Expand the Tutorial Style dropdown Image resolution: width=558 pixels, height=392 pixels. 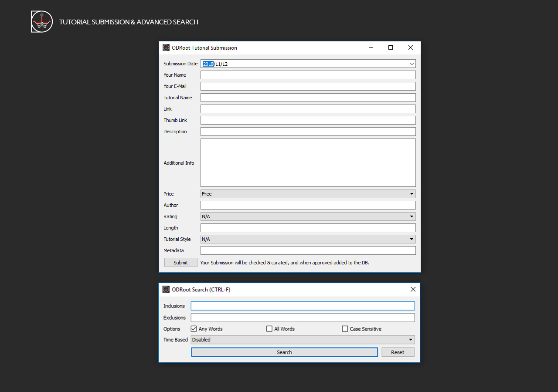411,239
